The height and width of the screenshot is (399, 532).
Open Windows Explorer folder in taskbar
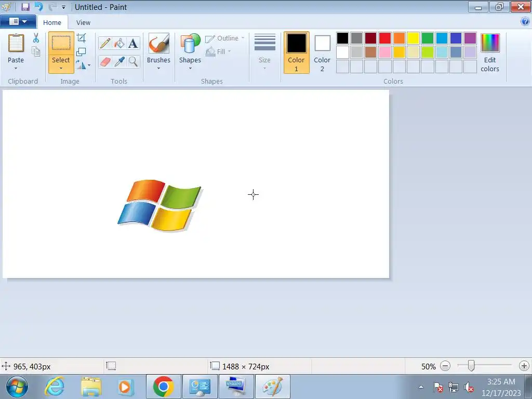coord(90,387)
